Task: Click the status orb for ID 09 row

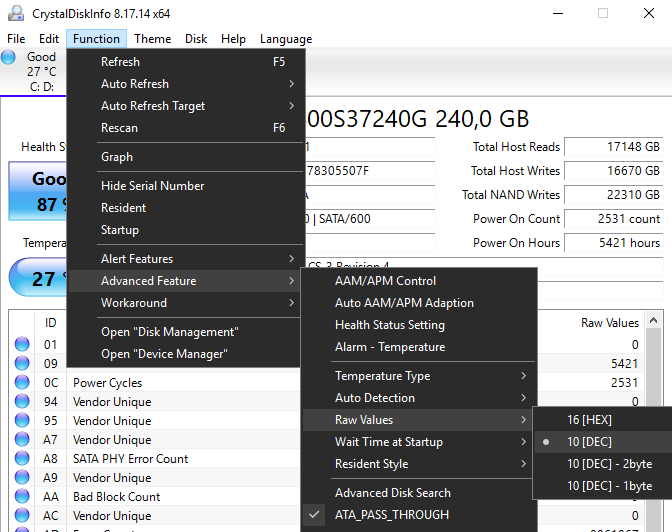Action: (x=22, y=364)
